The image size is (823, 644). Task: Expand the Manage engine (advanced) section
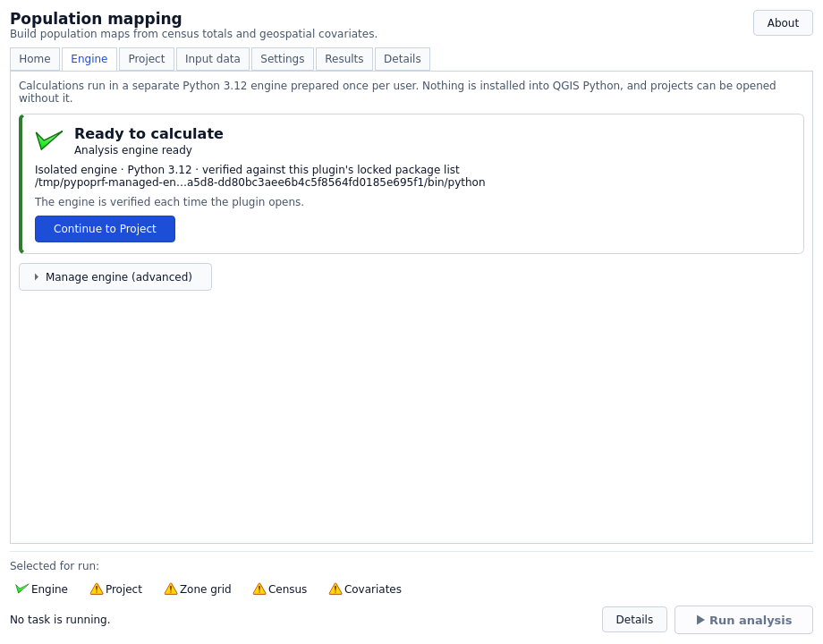click(x=115, y=276)
